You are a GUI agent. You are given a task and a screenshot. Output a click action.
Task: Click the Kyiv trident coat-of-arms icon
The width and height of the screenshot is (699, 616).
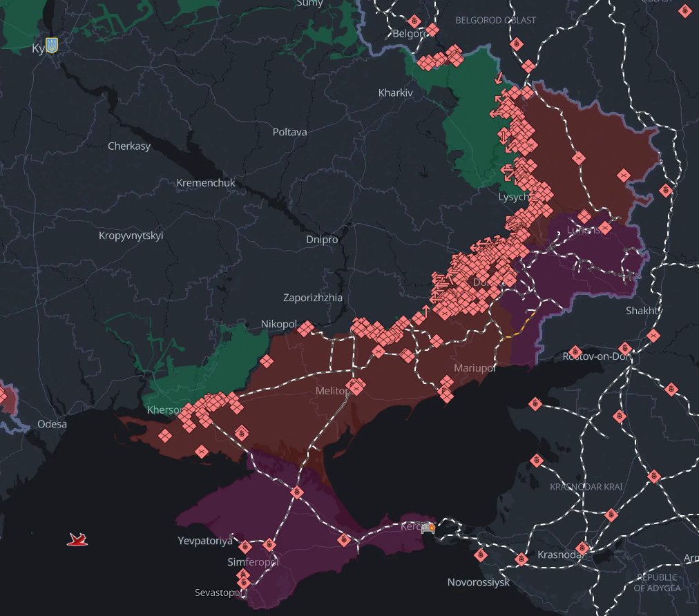pyautogui.click(x=52, y=45)
